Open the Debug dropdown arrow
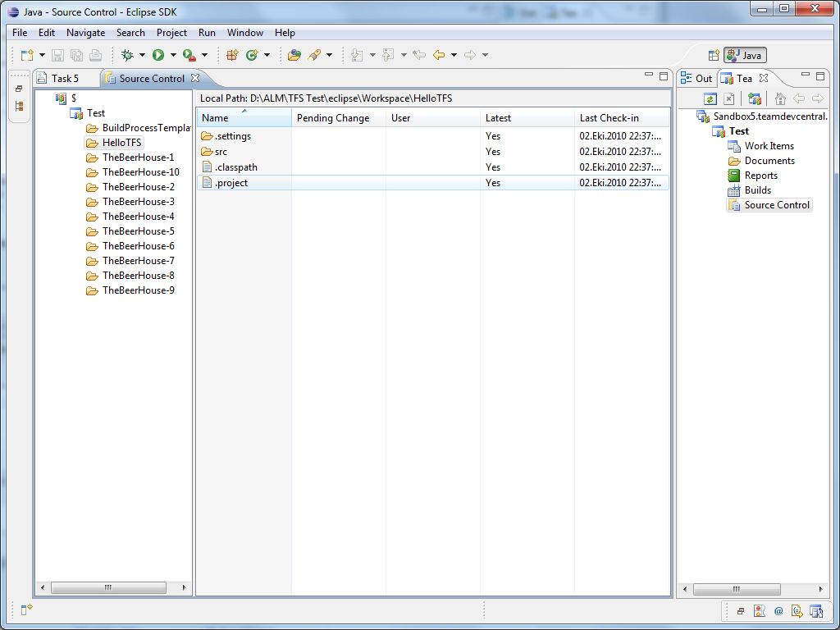The height and width of the screenshot is (630, 840). [142, 55]
